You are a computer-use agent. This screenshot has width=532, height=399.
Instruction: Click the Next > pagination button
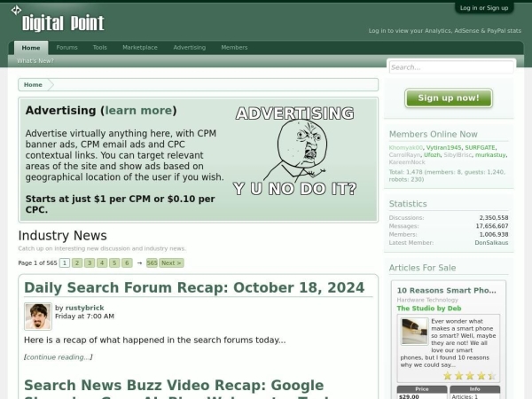(x=171, y=263)
